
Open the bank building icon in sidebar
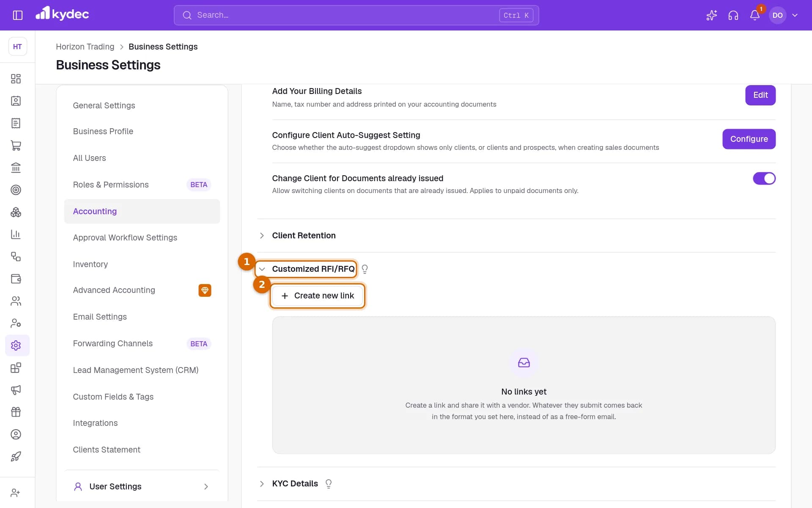point(16,168)
